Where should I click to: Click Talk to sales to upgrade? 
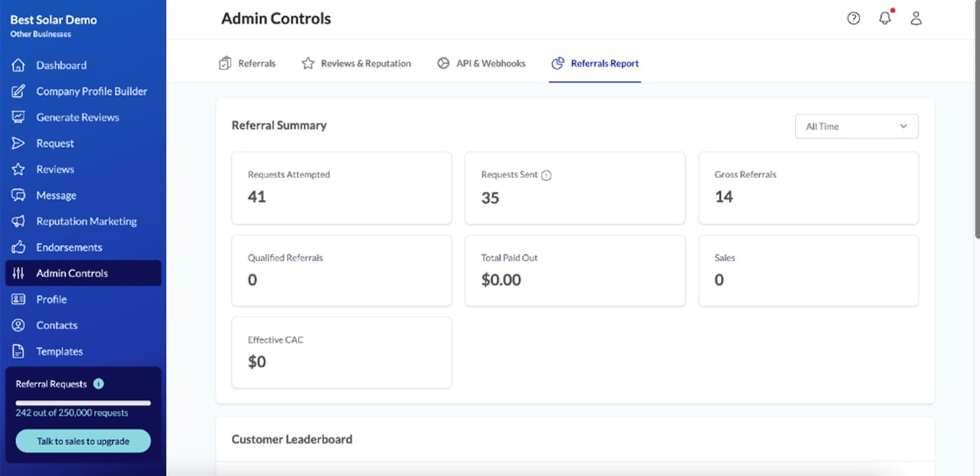[83, 441]
